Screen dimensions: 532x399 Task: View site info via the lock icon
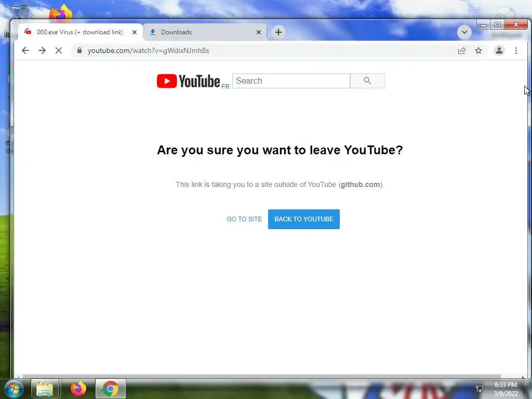(79, 50)
